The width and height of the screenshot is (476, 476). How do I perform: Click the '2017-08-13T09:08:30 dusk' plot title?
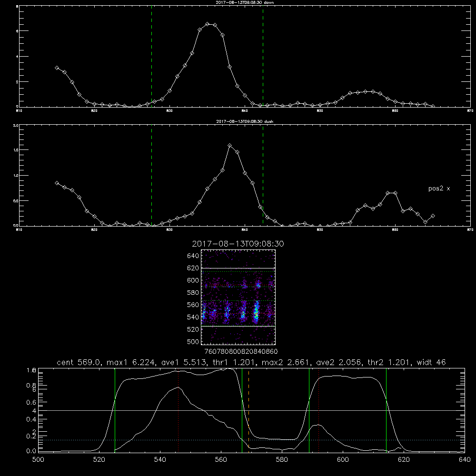[x=245, y=121]
